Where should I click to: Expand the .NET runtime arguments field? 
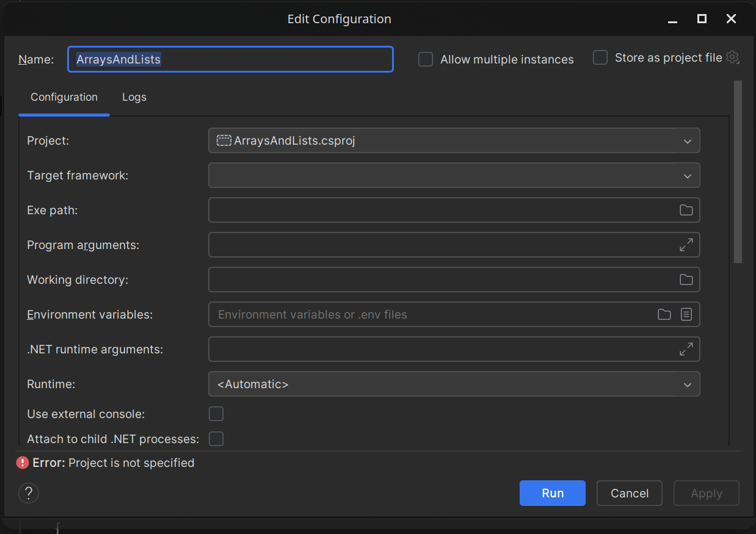tap(686, 349)
